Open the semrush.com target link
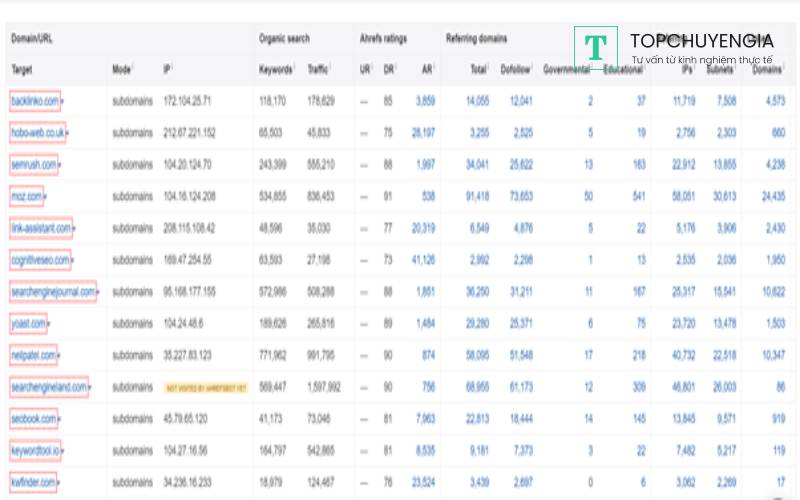Image resolution: width=800 pixels, height=500 pixels. [32, 165]
